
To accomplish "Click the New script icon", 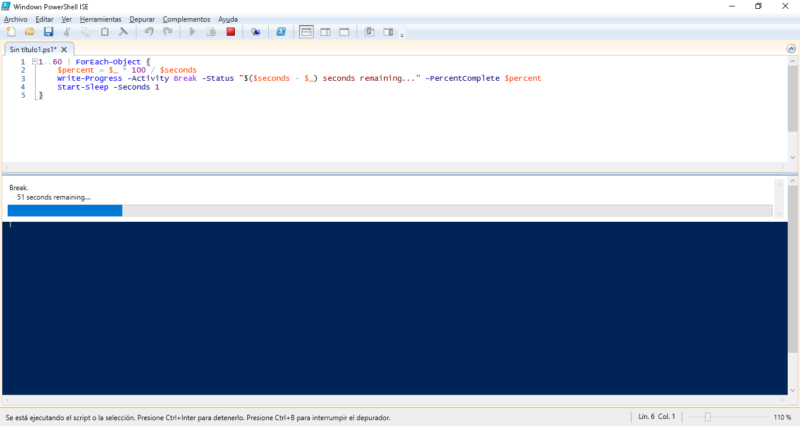I will pos(10,32).
